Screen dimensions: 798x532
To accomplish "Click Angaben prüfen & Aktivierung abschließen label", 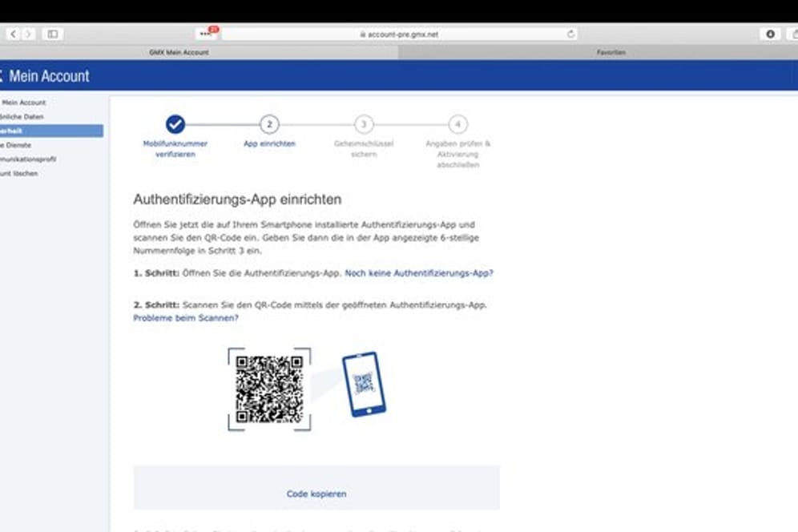I will [x=457, y=154].
